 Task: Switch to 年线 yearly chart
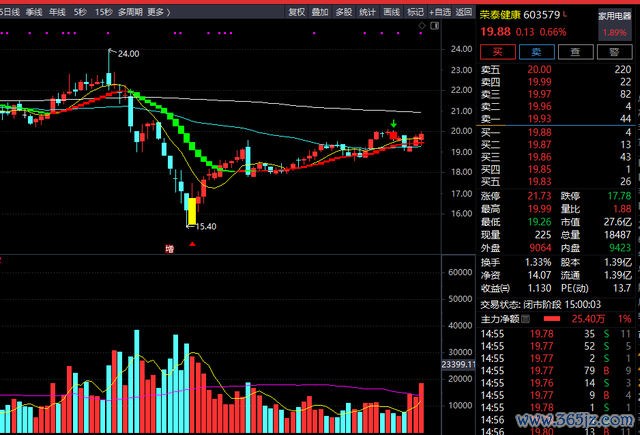(x=57, y=12)
